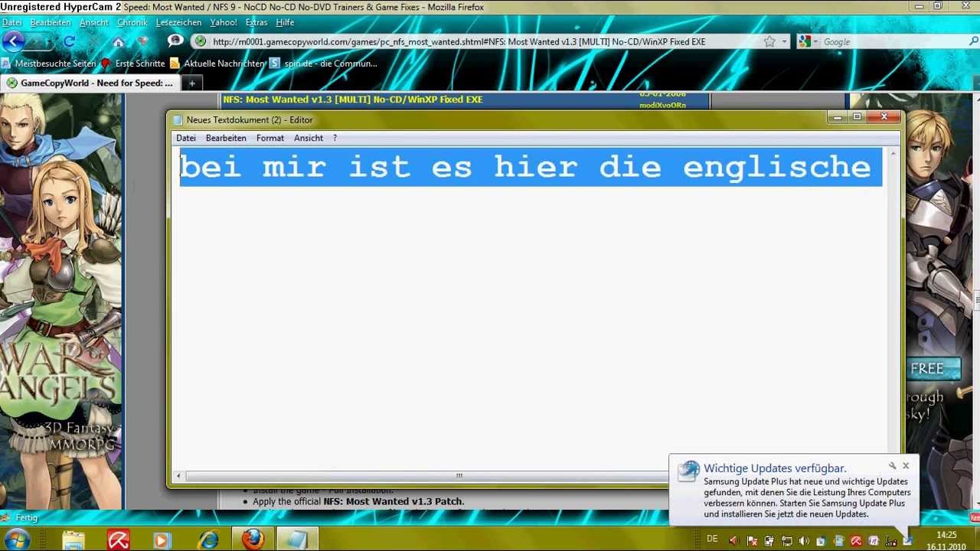Open the Chronik menu
Screen dimensions: 980x551
(132, 22)
